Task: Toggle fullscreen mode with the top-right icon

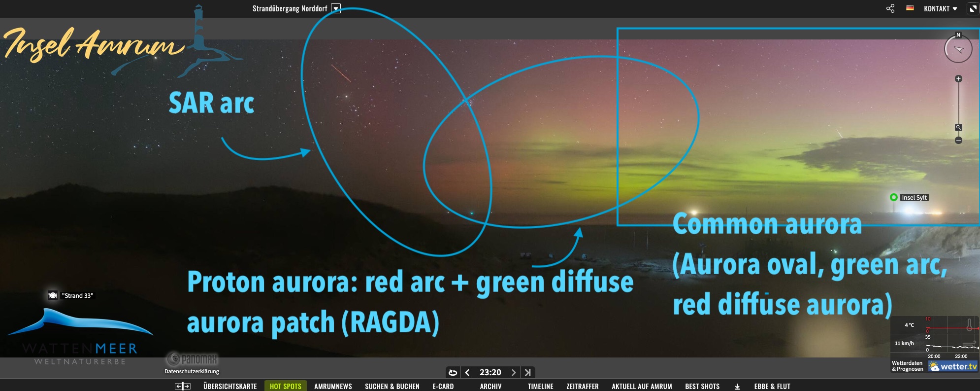Action: click(973, 8)
